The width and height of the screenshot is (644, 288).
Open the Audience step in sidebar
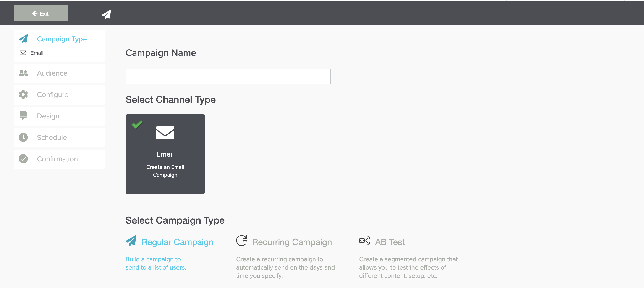[52, 73]
